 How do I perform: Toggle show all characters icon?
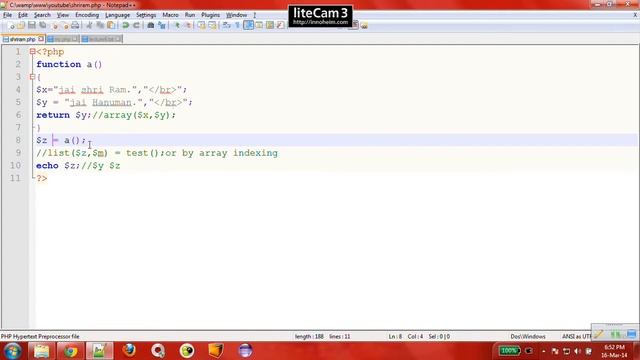click(x=238, y=25)
